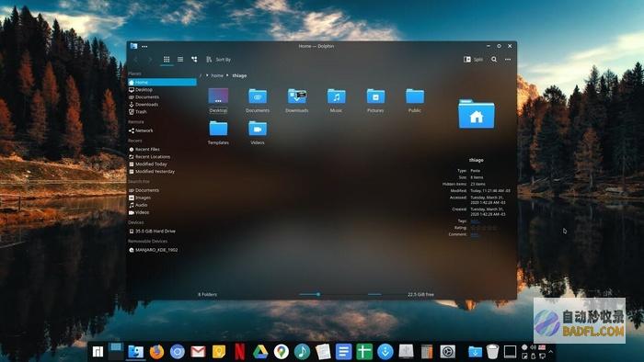
Task: Go back using the left arrow
Action: coord(136,60)
